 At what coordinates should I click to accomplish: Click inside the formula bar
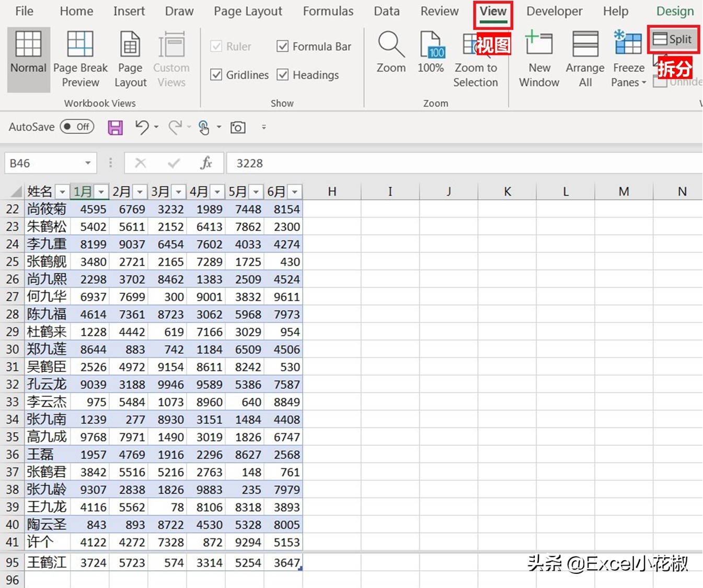pos(366,163)
